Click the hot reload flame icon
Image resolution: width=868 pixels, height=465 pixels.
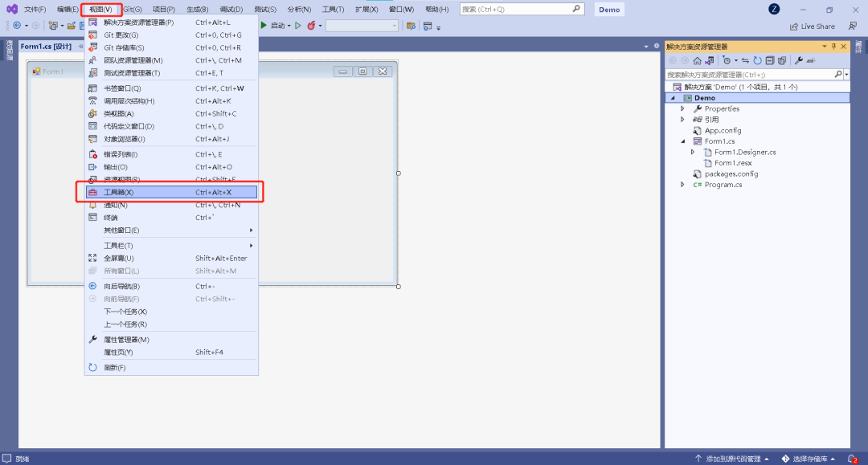pyautogui.click(x=311, y=26)
